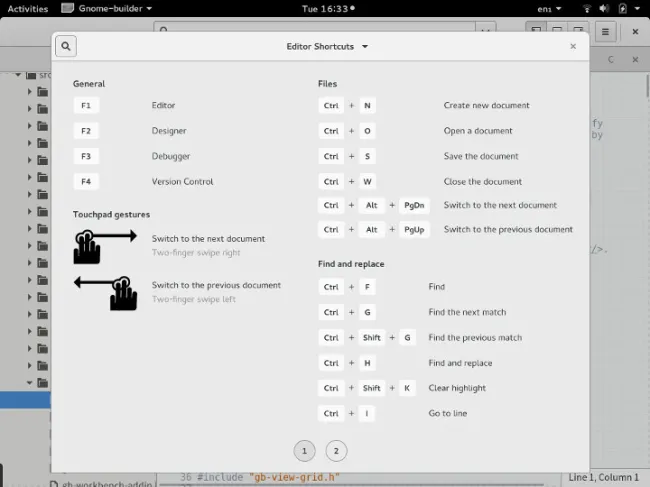
Task: Collapse the expanded last folder in tree
Action: click(29, 383)
